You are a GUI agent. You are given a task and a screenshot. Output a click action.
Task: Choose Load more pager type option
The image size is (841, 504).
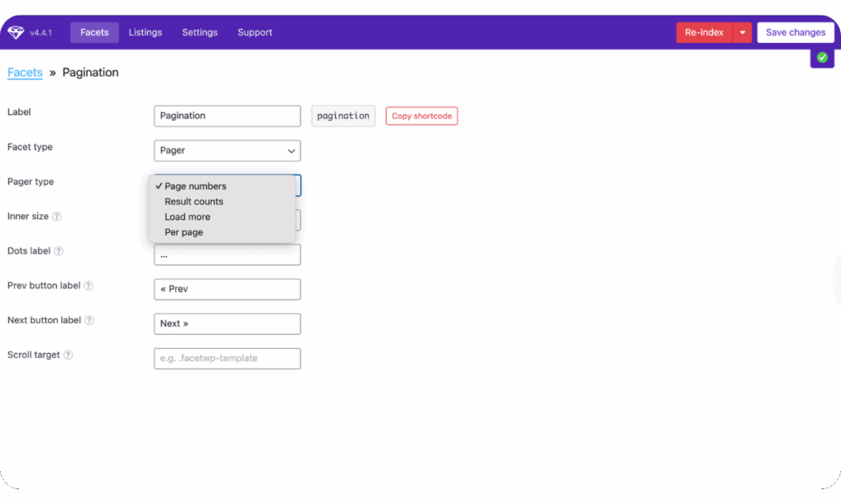[222, 217]
